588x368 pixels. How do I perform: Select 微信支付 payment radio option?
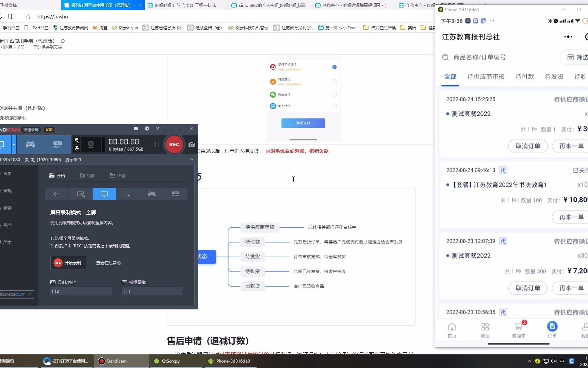(334, 95)
